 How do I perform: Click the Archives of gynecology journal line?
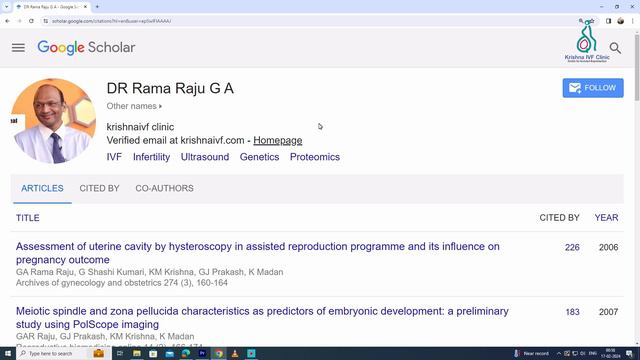(122, 283)
